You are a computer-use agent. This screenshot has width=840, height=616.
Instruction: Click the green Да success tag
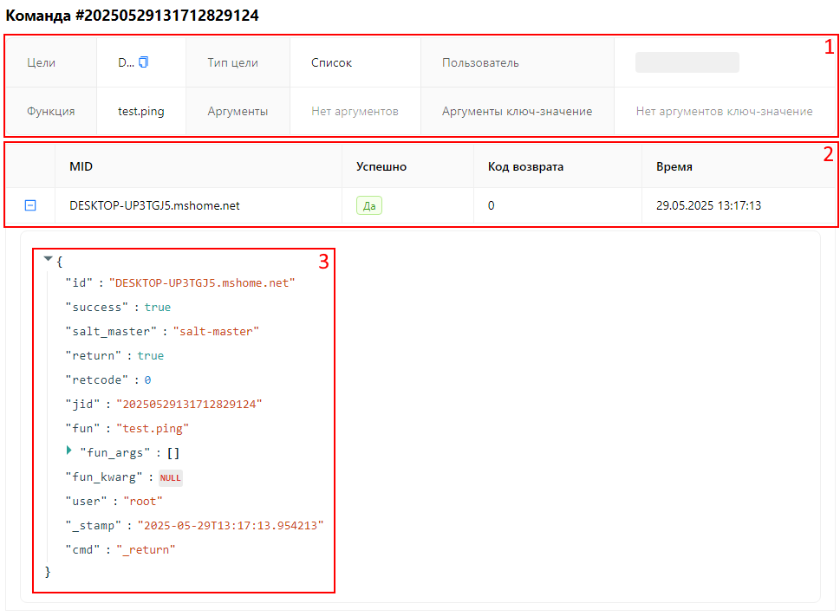point(368,205)
